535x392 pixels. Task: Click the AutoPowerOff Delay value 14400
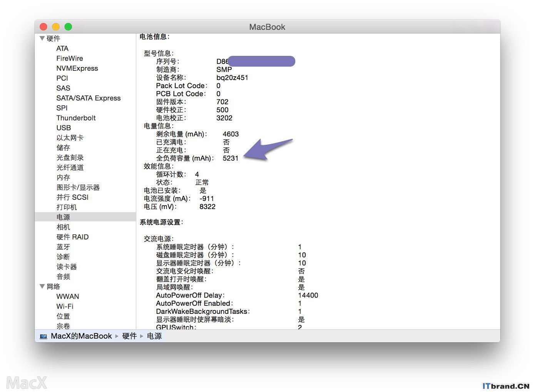tap(308, 295)
